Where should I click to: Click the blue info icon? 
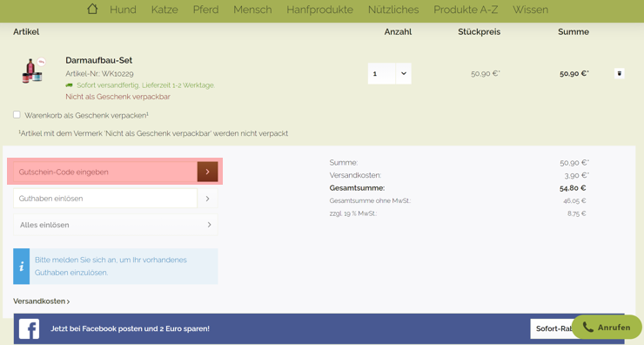pyautogui.click(x=22, y=266)
